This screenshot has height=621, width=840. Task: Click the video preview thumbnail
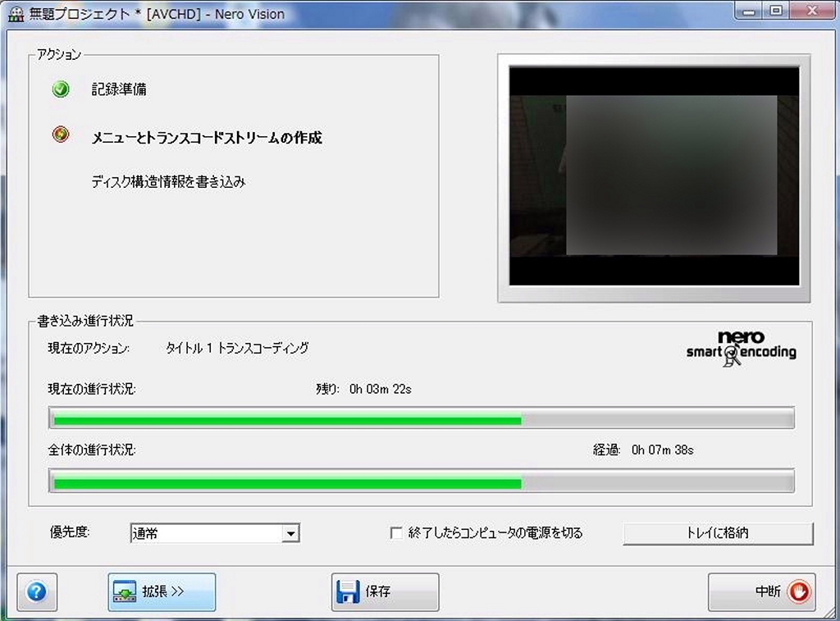click(x=654, y=176)
